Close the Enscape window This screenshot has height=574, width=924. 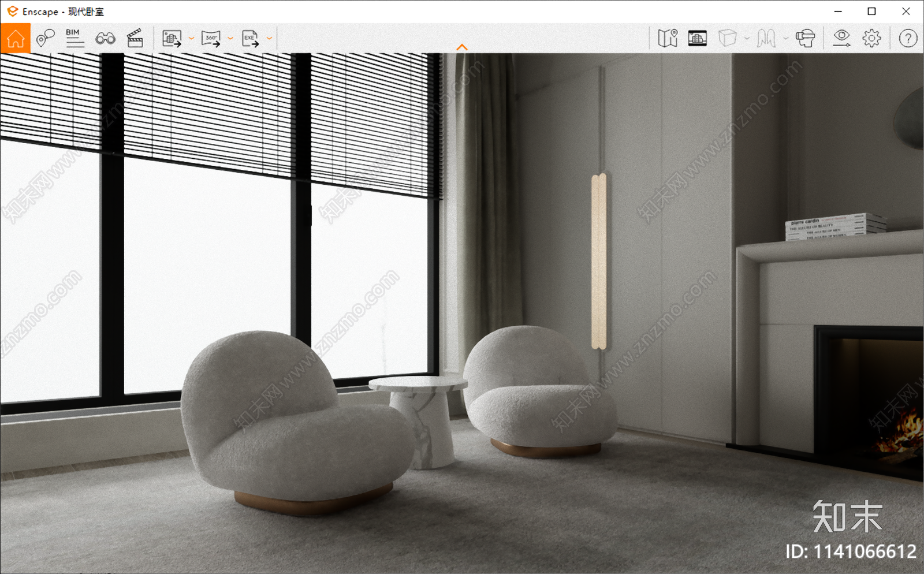[906, 11]
